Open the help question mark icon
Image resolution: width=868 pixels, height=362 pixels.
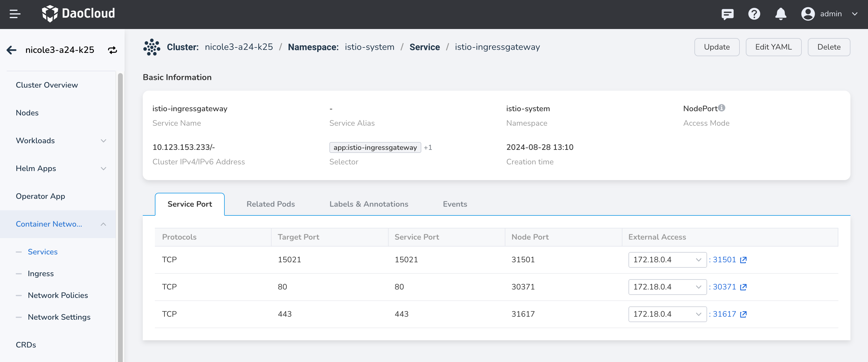pos(754,14)
